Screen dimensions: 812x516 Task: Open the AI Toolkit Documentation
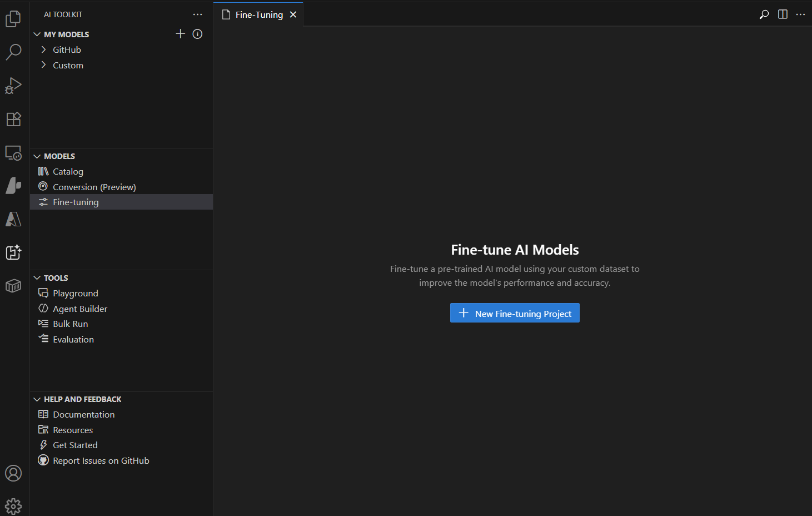tap(83, 414)
